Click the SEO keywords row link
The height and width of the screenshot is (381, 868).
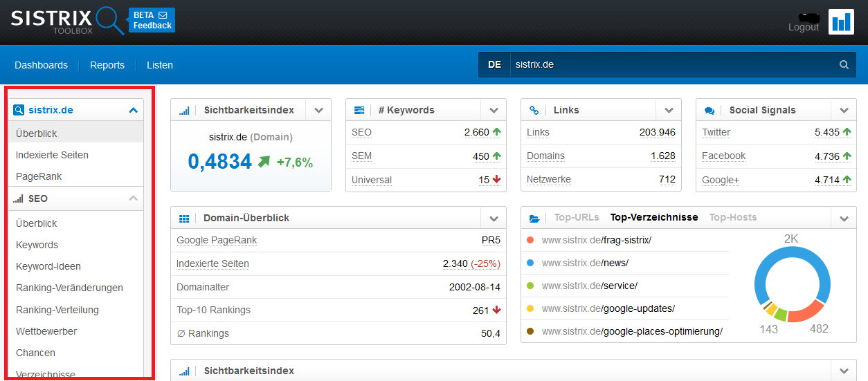tap(361, 132)
